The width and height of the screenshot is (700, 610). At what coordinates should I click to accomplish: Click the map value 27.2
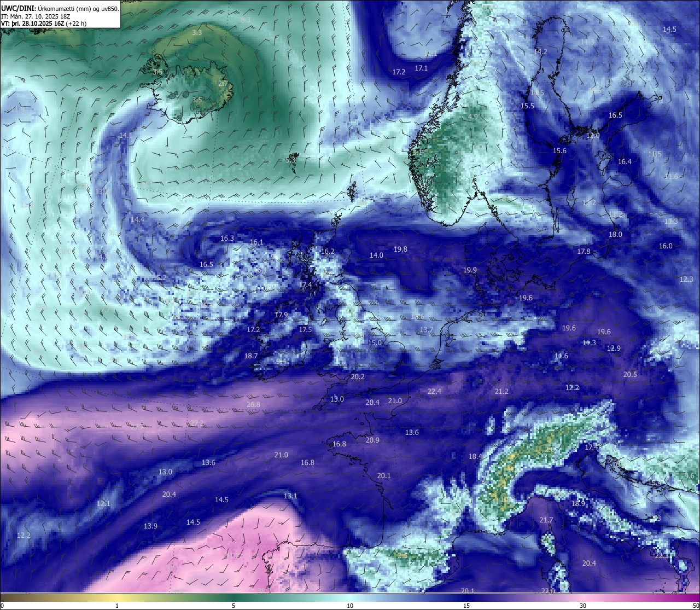[197, 423]
